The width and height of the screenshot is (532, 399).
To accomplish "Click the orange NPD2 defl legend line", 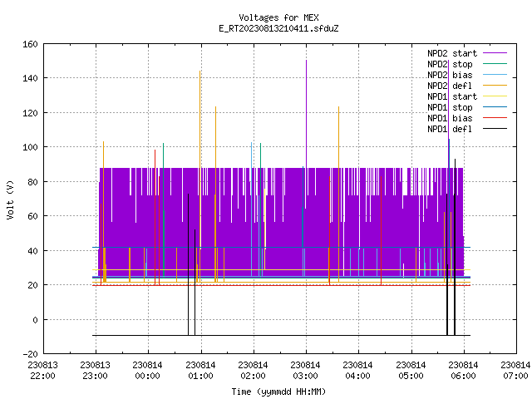I will [495, 86].
